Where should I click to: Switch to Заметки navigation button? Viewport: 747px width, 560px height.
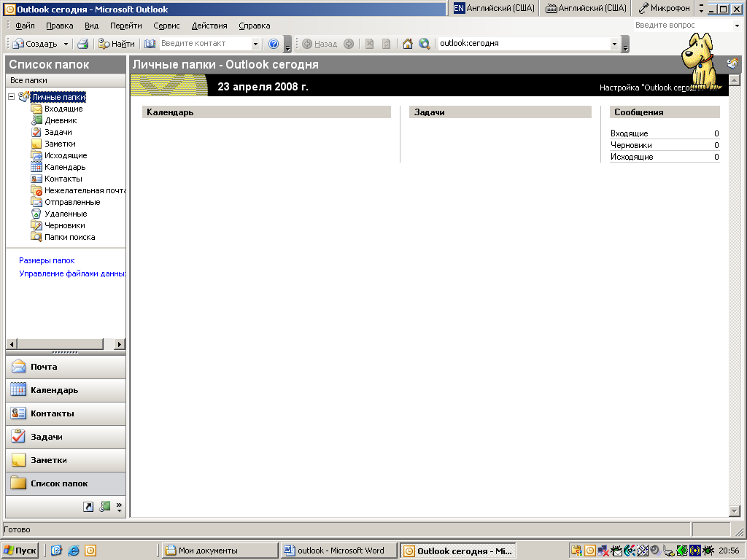click(66, 460)
